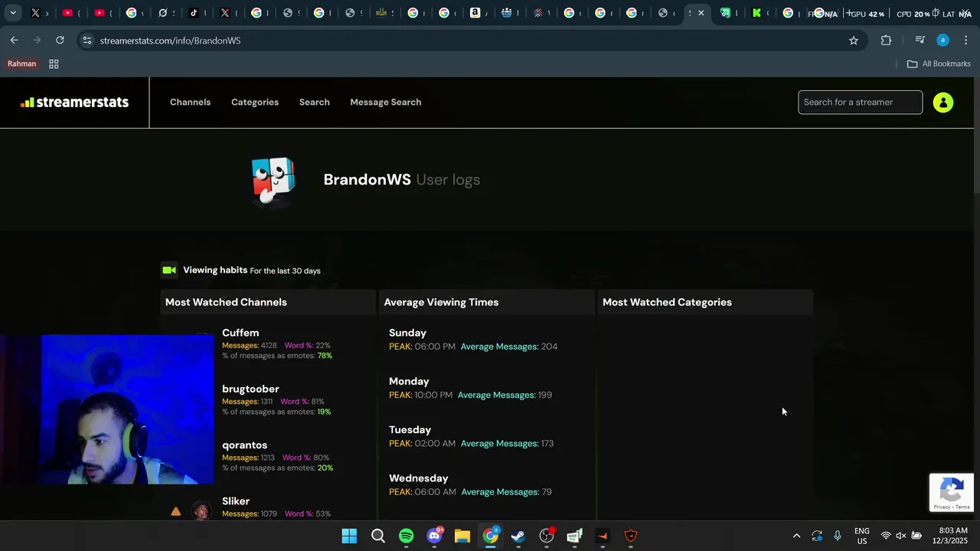
Task: Open Windows taskbar search
Action: [377, 536]
